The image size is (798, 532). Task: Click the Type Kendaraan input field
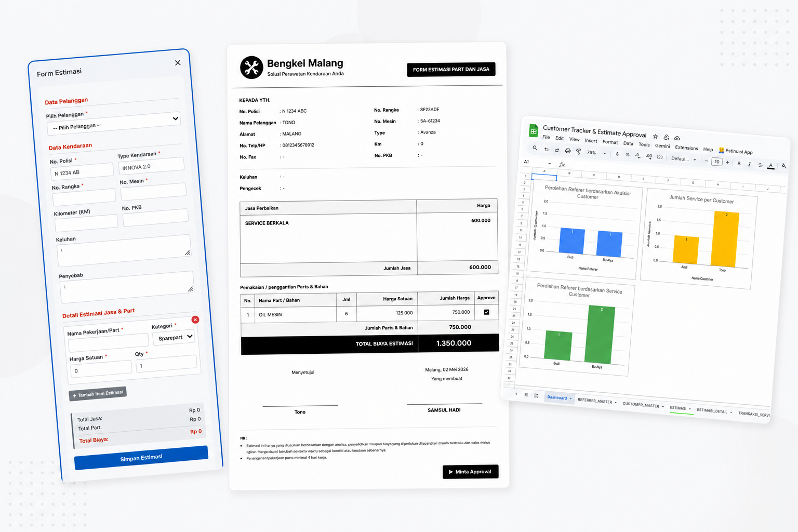151,166
